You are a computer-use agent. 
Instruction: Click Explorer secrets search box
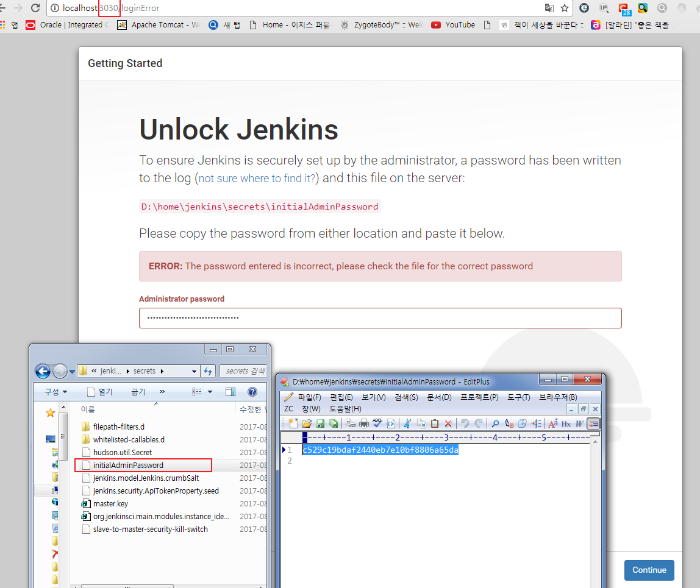coord(243,371)
